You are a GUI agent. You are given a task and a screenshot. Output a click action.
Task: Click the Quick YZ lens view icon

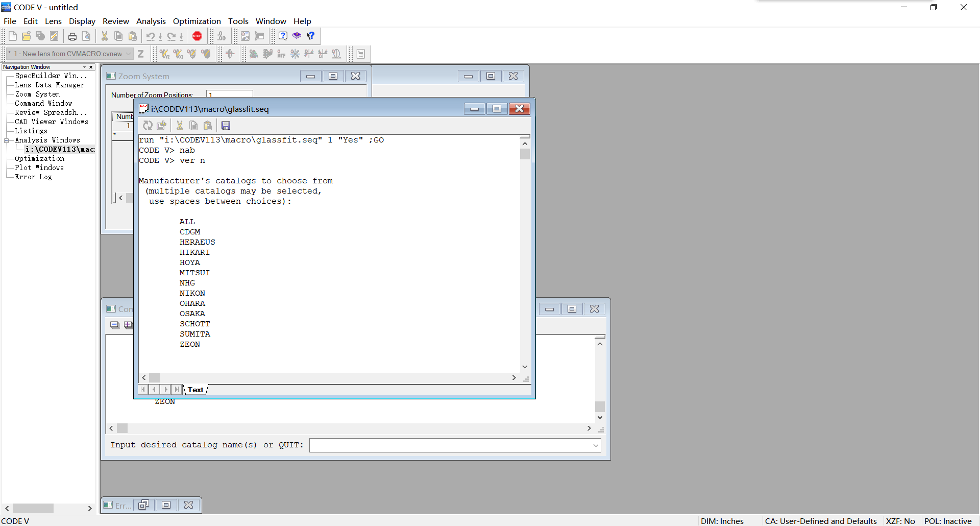(164, 54)
